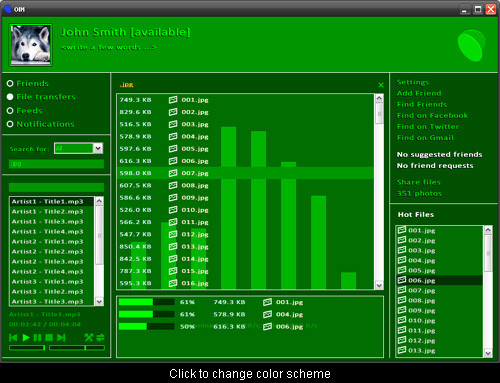Click Find on Twitter

428,127
